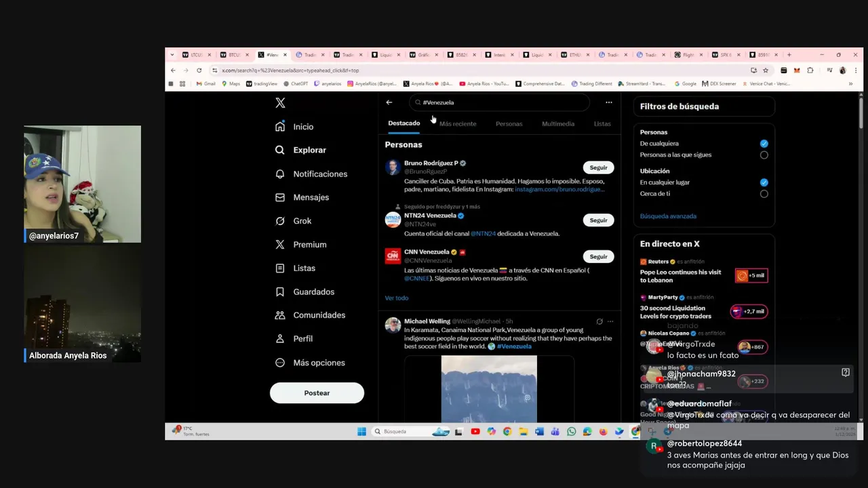Open Firefox from the taskbar
Screen dimensions: 868x488
(603, 432)
